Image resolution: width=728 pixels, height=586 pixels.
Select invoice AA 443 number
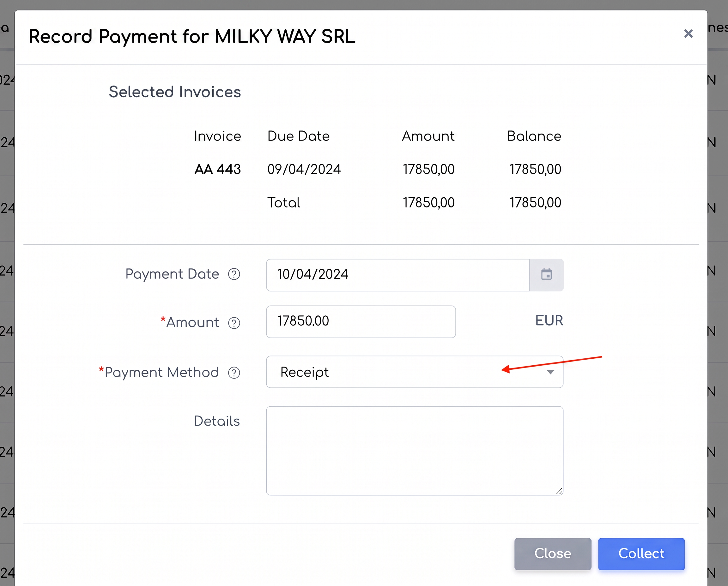tap(218, 169)
